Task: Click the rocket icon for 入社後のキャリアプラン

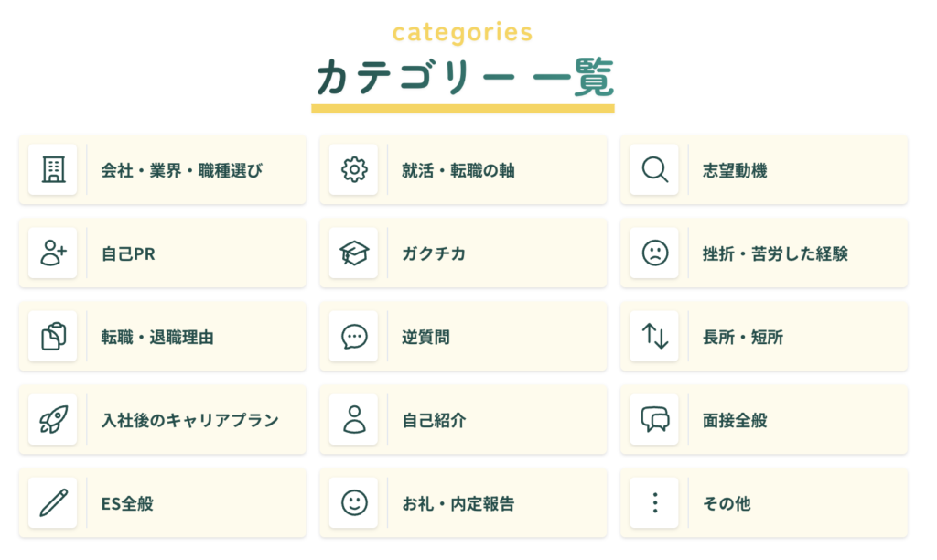Action: coord(53,420)
